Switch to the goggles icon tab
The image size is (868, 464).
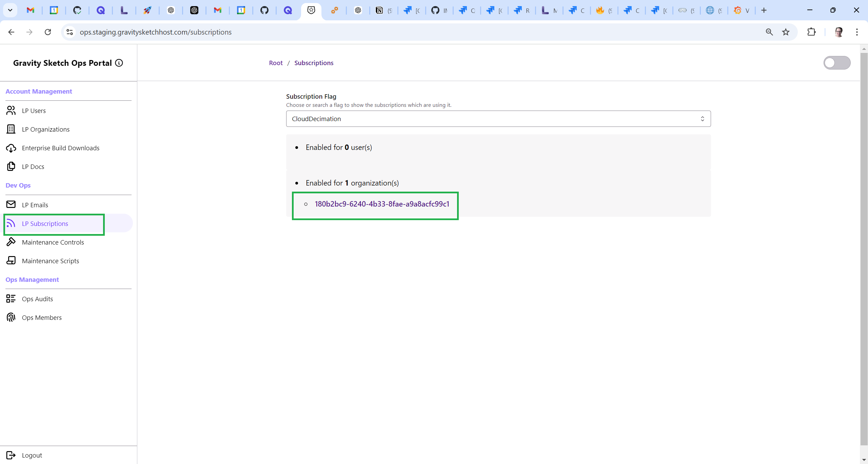coord(687,10)
